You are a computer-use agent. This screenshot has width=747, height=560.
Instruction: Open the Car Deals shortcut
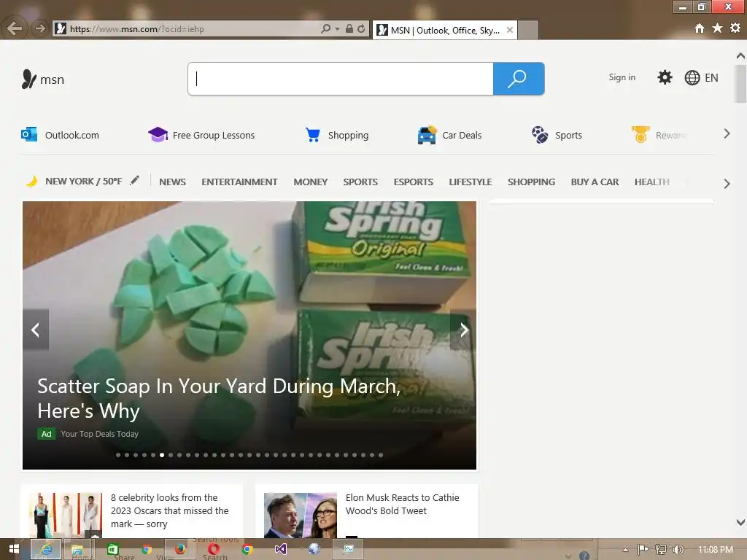(449, 135)
